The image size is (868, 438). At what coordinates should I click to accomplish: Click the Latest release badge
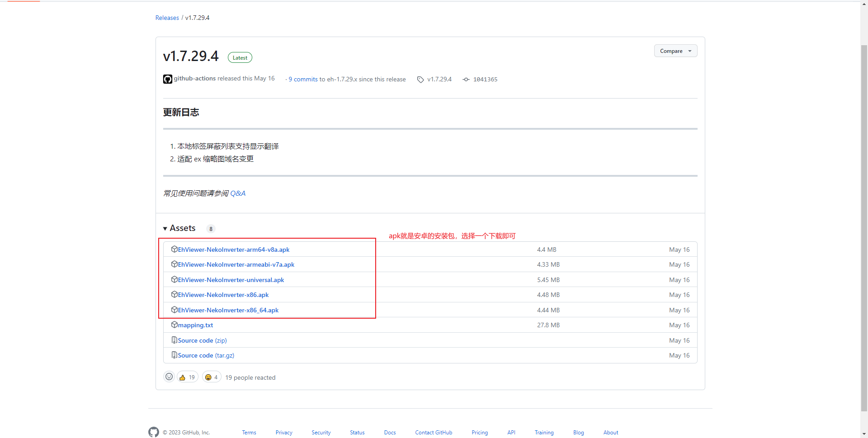pos(240,57)
